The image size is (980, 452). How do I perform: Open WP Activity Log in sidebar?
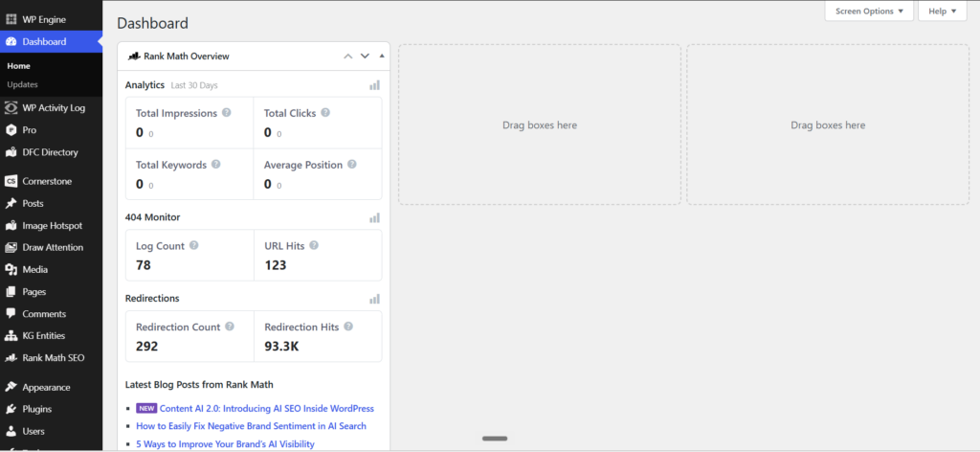click(x=52, y=107)
